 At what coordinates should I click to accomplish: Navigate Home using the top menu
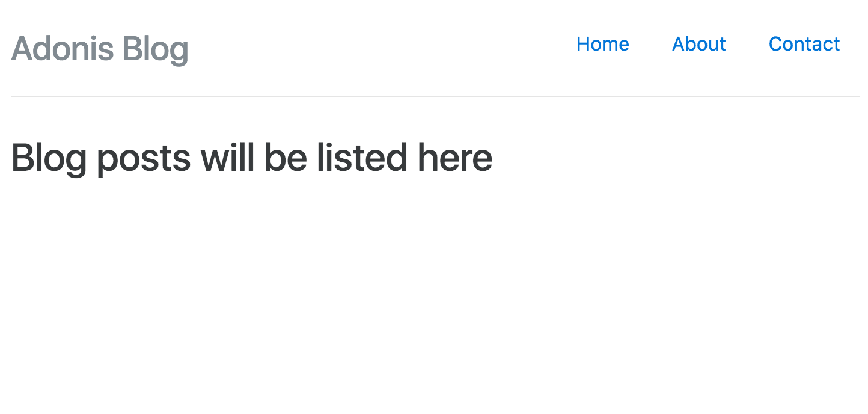(602, 44)
